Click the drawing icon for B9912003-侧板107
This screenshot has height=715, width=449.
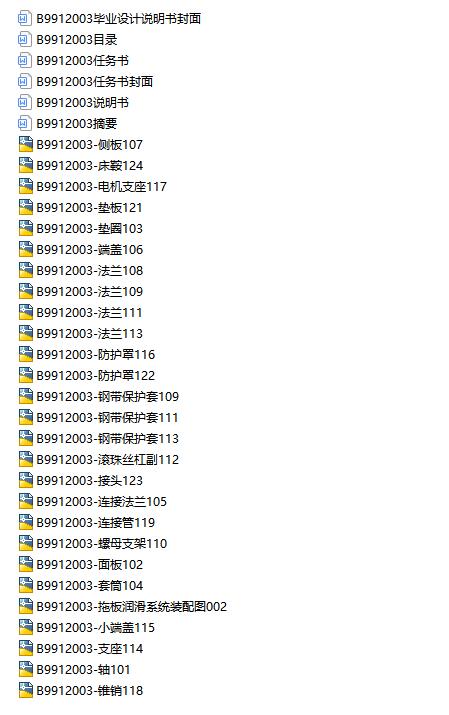pos(26,145)
